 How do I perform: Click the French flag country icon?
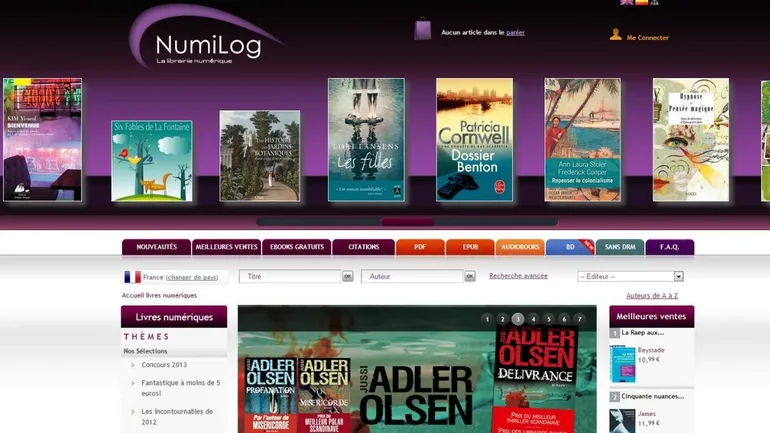click(132, 277)
